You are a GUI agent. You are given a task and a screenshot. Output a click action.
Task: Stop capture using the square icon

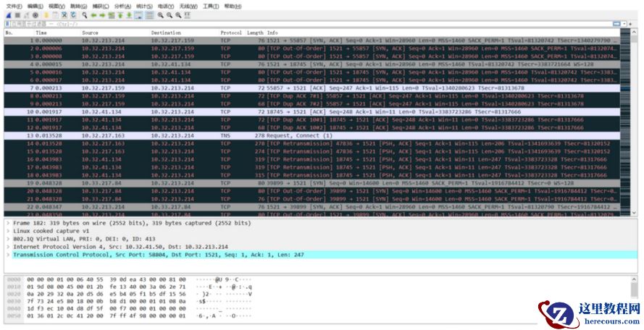click(16, 14)
